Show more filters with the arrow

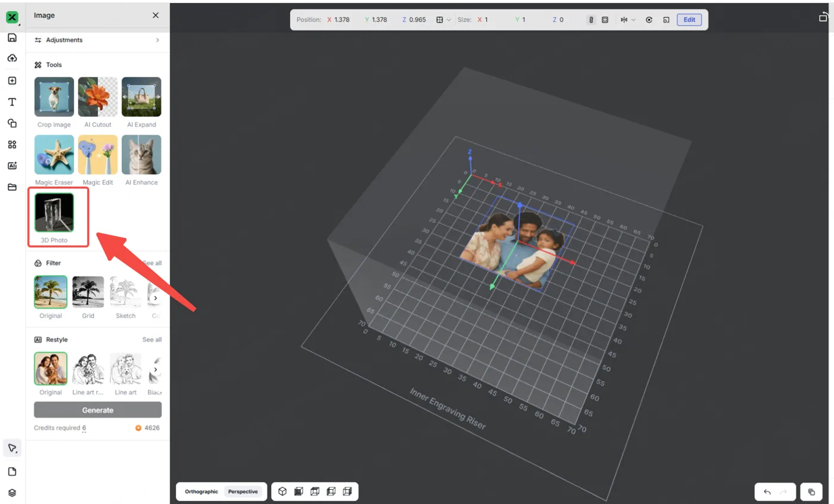(155, 298)
